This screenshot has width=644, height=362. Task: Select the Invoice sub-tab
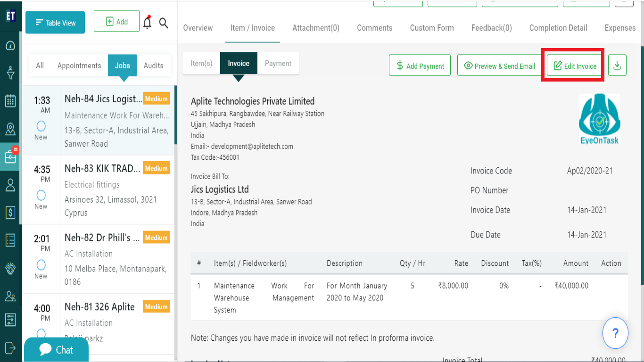tap(239, 63)
